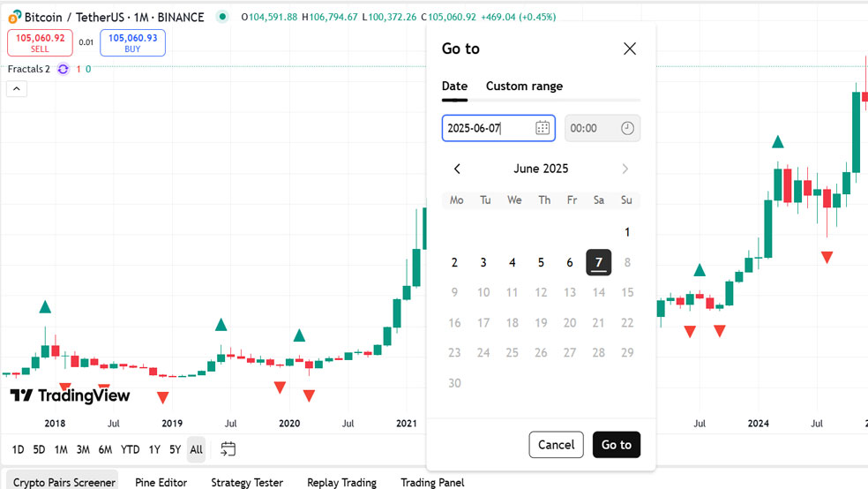The width and height of the screenshot is (868, 489).
Task: Click the green market status dot
Action: (x=222, y=17)
